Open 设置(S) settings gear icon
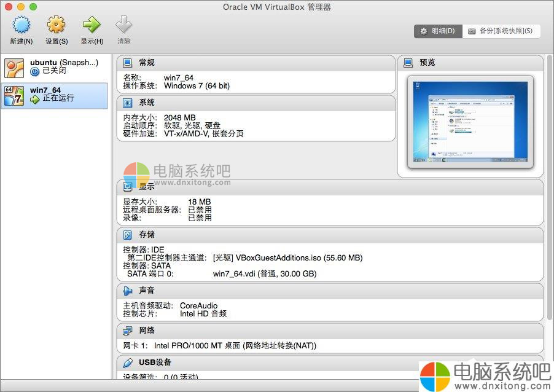This screenshot has height=392, width=554. pos(57,25)
